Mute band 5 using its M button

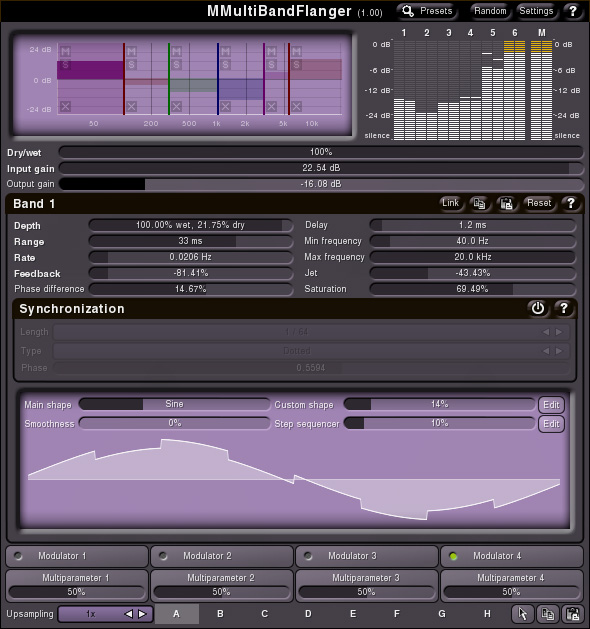point(272,51)
